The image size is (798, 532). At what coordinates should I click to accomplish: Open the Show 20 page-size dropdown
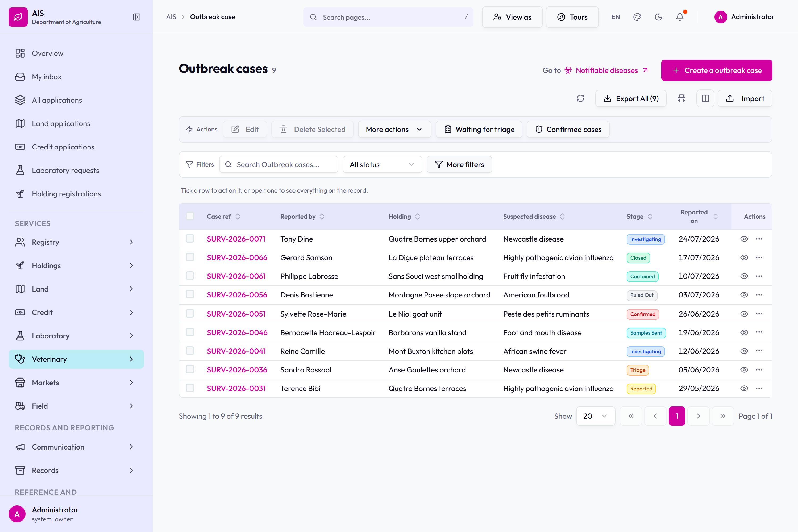coord(596,416)
